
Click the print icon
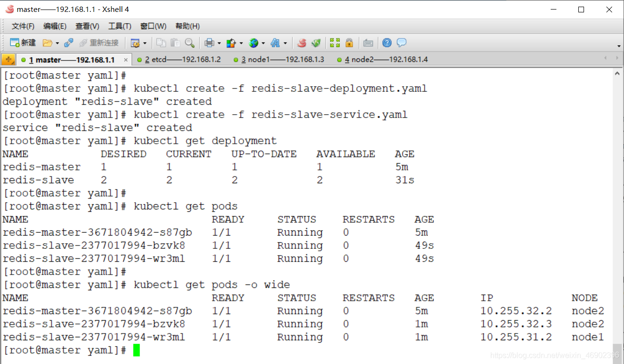pyautogui.click(x=209, y=43)
